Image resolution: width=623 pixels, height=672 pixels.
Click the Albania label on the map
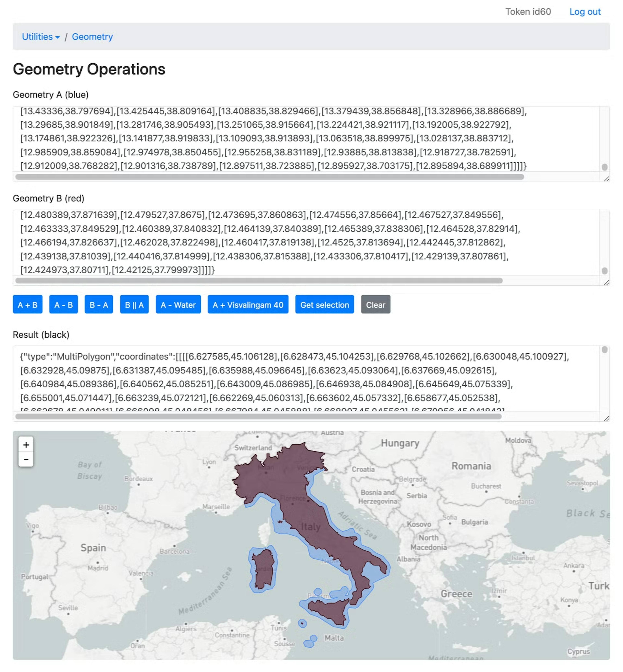click(x=408, y=559)
